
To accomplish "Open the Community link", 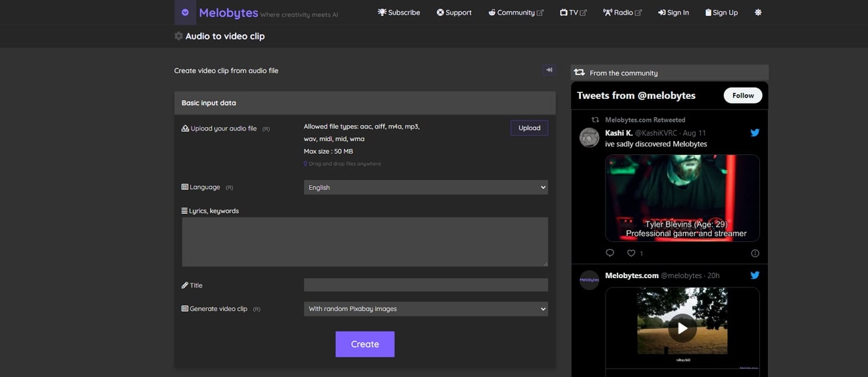I will [x=516, y=13].
